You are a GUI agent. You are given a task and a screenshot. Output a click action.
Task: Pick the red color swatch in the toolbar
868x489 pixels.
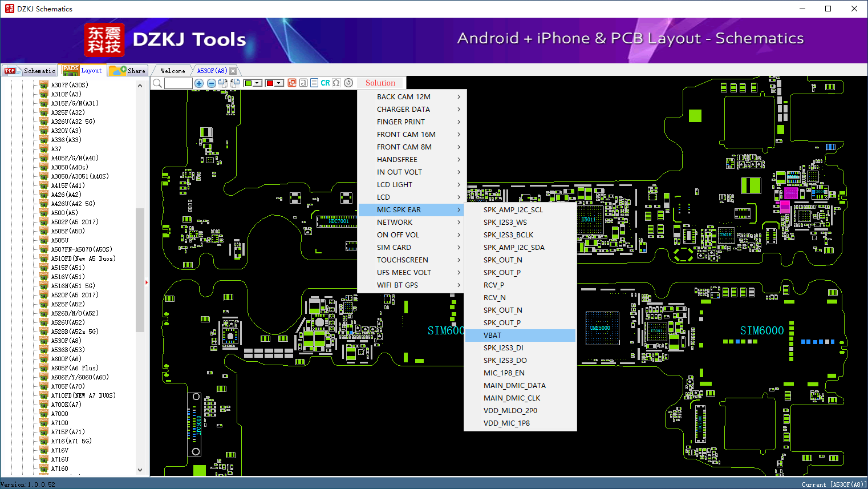click(x=270, y=83)
